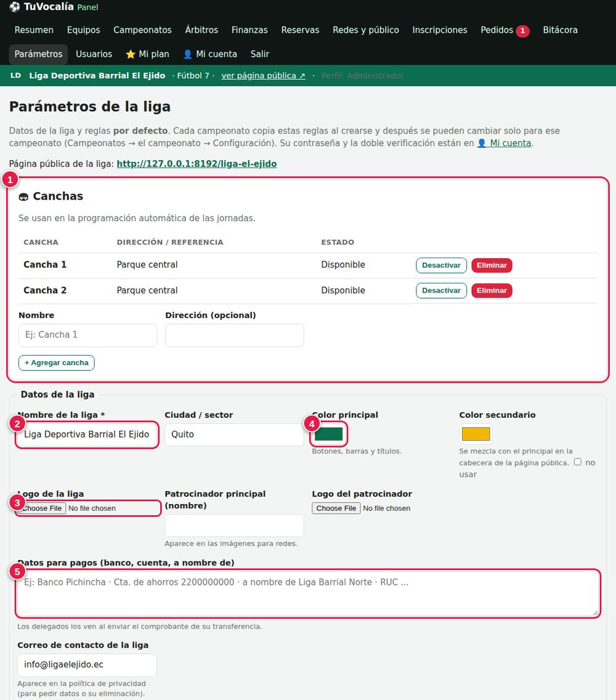Click Salir to log out
Viewport: 616px width, 700px height.
(260, 54)
